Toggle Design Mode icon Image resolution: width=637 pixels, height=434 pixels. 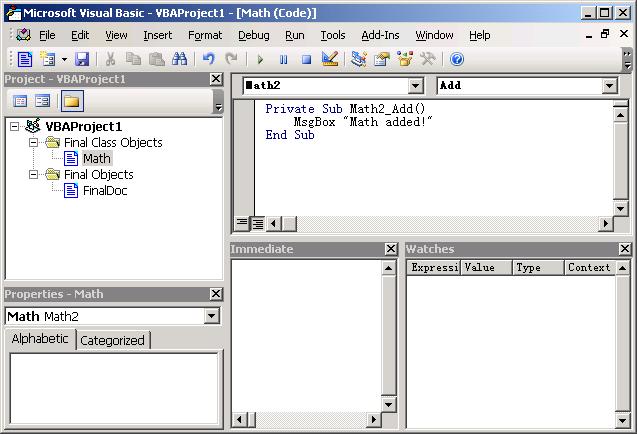(330, 60)
